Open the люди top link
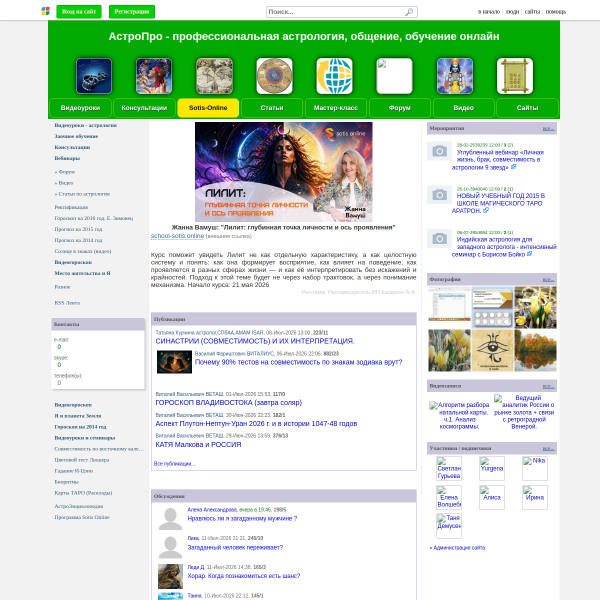The width and height of the screenshot is (600, 600). [x=512, y=12]
